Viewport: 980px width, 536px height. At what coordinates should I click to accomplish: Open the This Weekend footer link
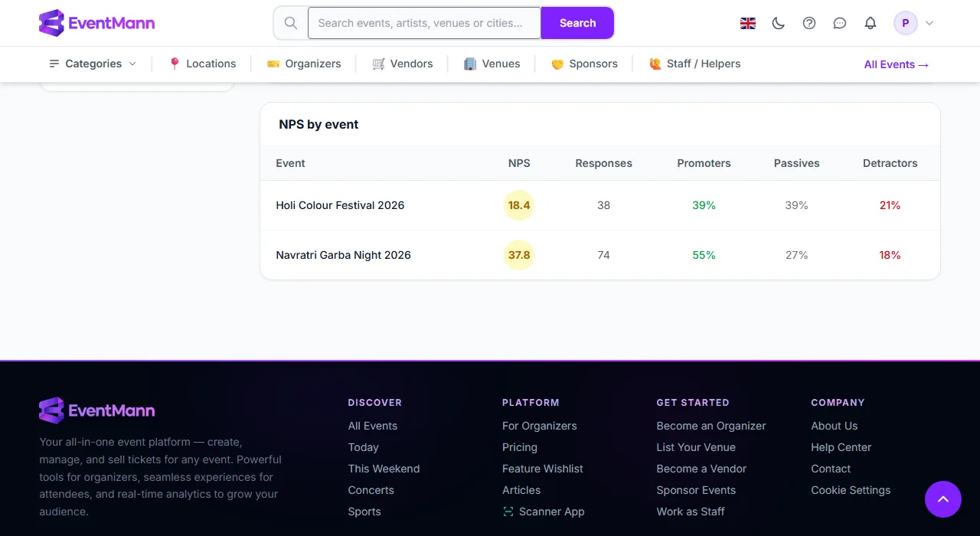384,469
